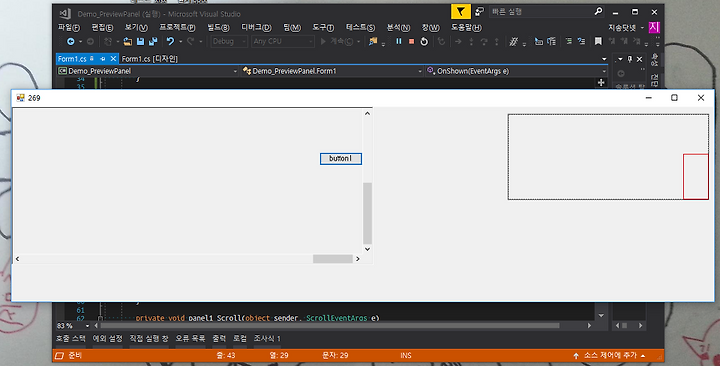720x366 pixels.
Task: Click the 줄: 43 line indicator
Action: 225,355
